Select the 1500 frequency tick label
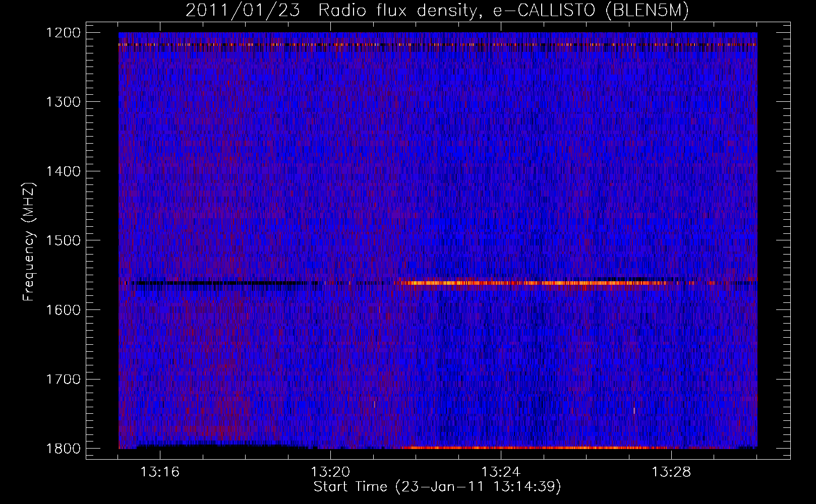The height and width of the screenshot is (504, 816). (x=63, y=240)
